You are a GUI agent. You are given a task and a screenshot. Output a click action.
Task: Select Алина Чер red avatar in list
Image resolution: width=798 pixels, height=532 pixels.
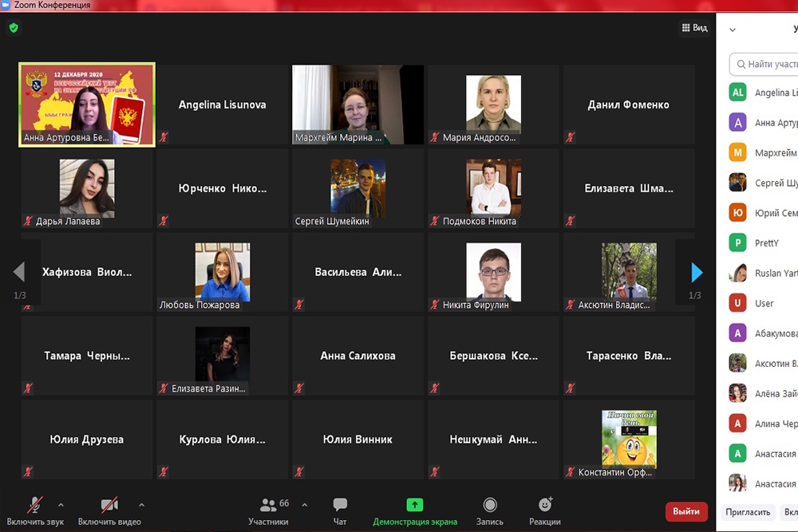(738, 424)
